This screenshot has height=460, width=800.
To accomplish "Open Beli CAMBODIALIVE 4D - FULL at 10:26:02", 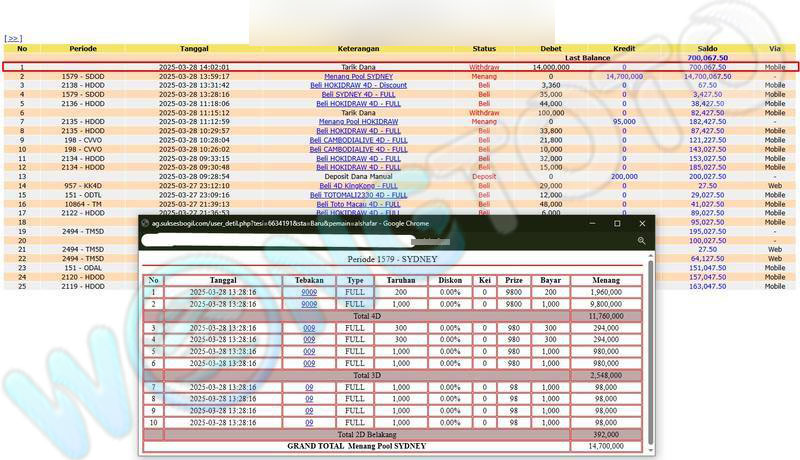I will click(358, 149).
